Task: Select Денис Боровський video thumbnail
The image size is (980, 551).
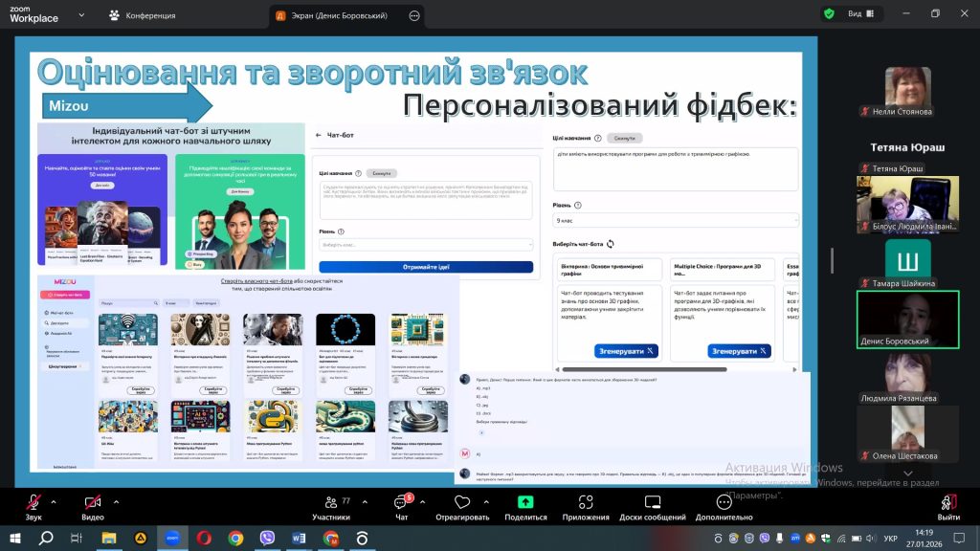Action: point(907,320)
